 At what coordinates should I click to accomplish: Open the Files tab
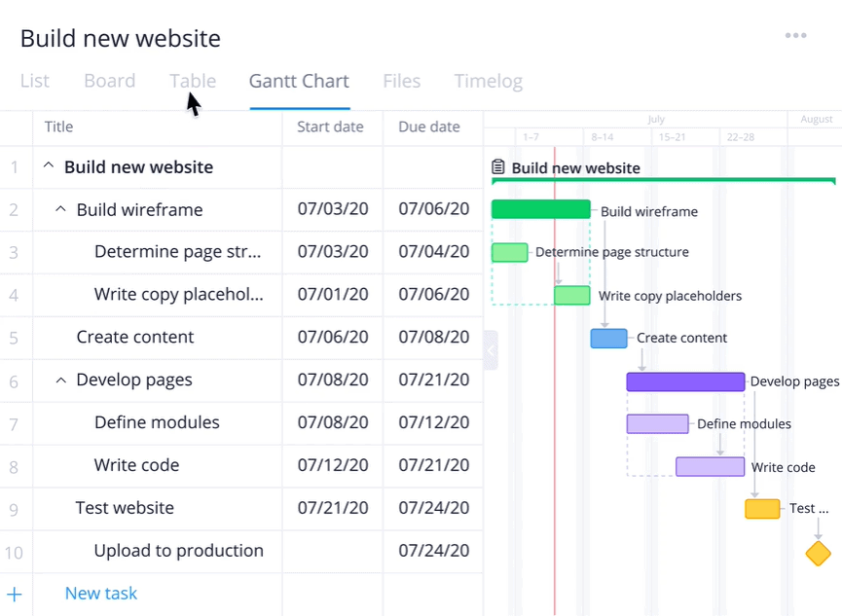[x=401, y=81]
